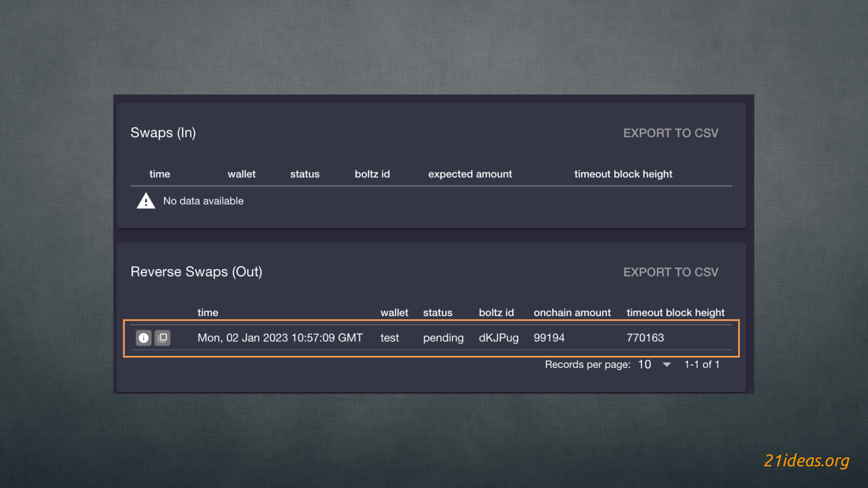The height and width of the screenshot is (488, 868).
Task: Sort Swaps (In) by timeout block height
Action: coord(623,174)
